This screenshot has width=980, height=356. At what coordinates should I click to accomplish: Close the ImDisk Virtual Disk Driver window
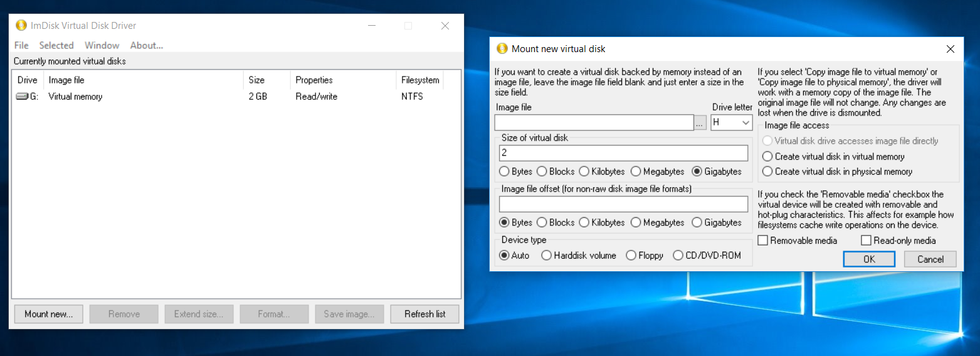445,26
